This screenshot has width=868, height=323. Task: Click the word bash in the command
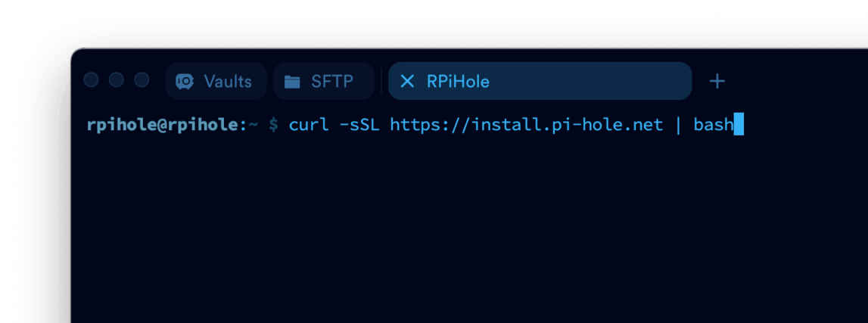(x=713, y=125)
